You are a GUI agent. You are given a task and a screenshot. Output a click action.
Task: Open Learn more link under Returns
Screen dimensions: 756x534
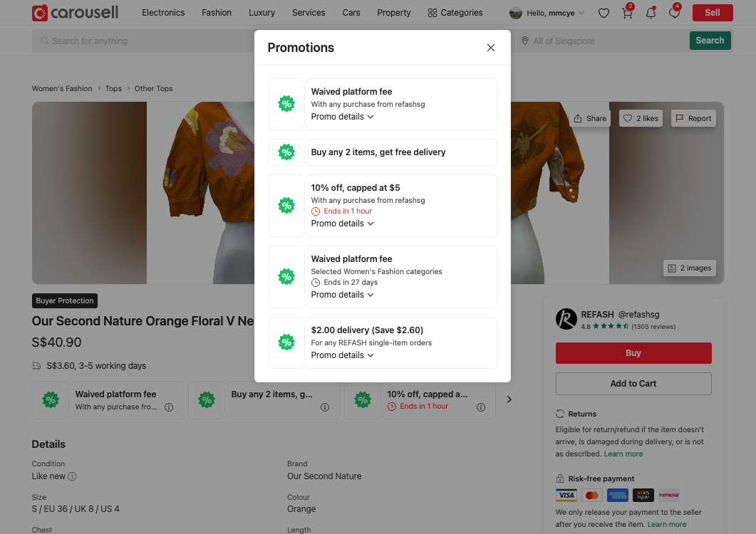pyautogui.click(x=623, y=454)
